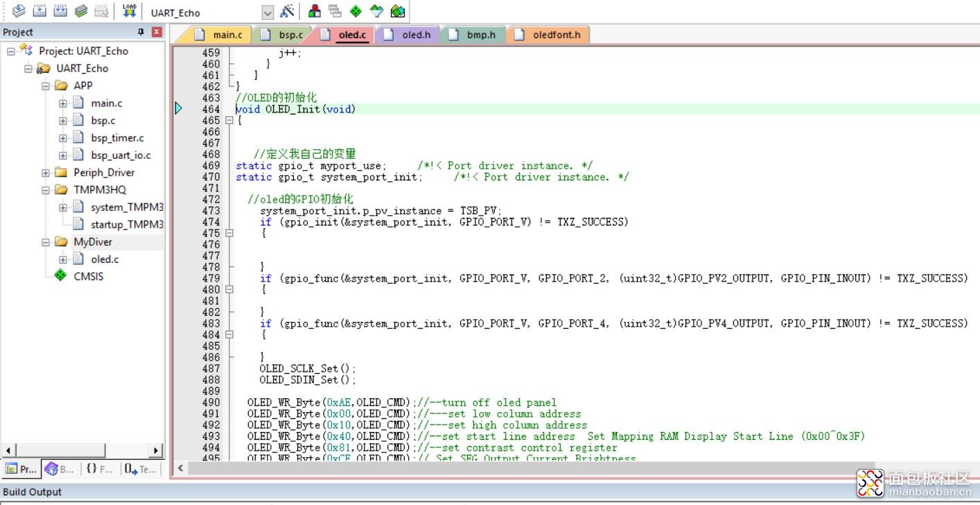Collapse code fold at line 480
The height and width of the screenshot is (505, 980).
point(229,289)
